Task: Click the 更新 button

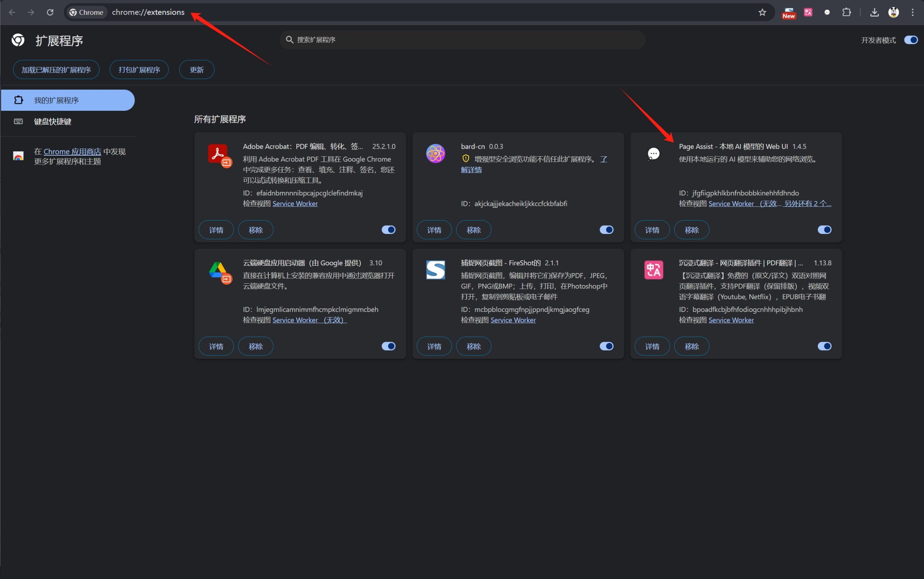Action: pyautogui.click(x=196, y=70)
